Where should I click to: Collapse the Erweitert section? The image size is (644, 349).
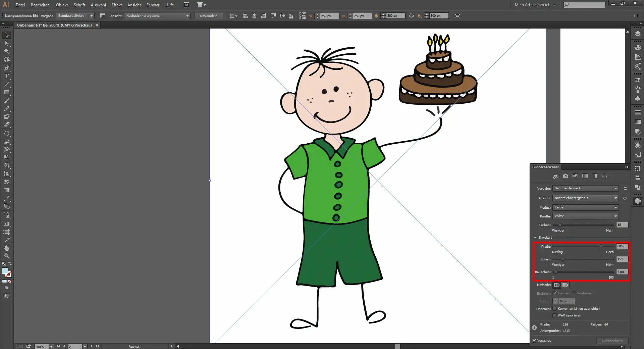tap(535, 238)
